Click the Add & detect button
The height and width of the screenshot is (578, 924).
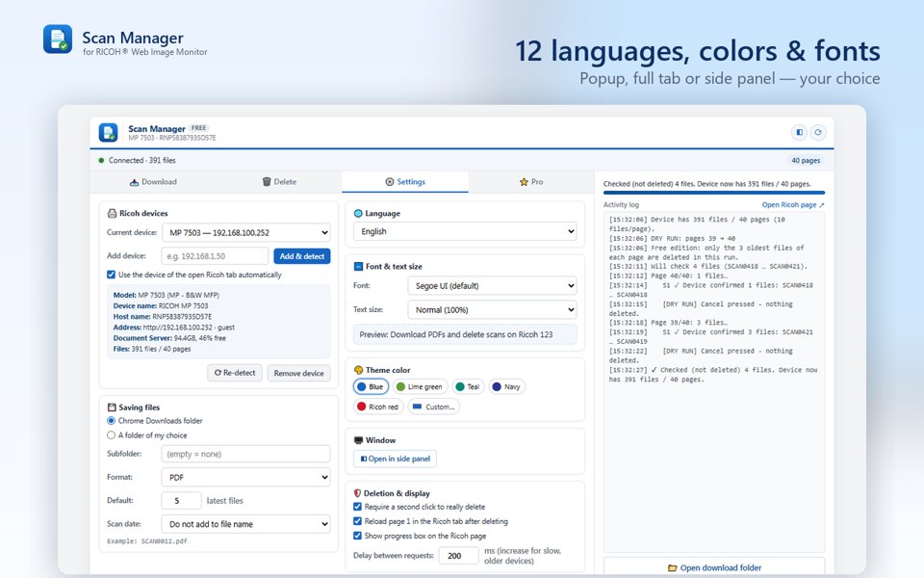[x=301, y=256]
